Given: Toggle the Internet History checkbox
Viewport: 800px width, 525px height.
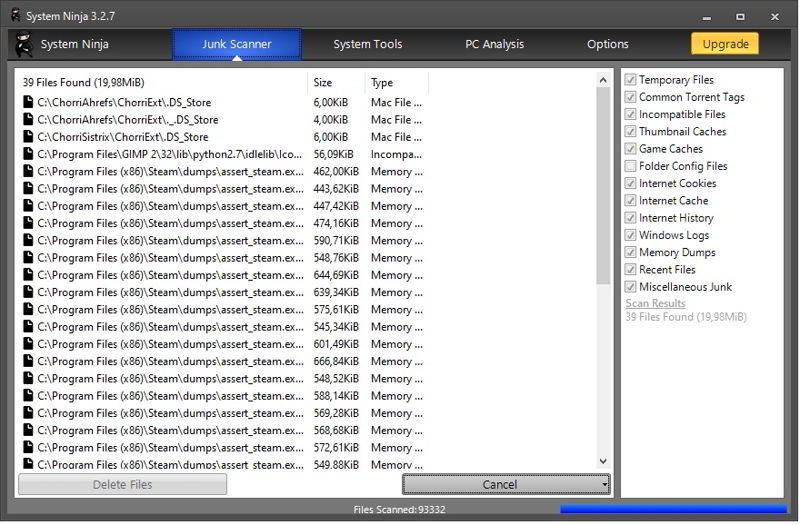Looking at the screenshot, I should [631, 218].
